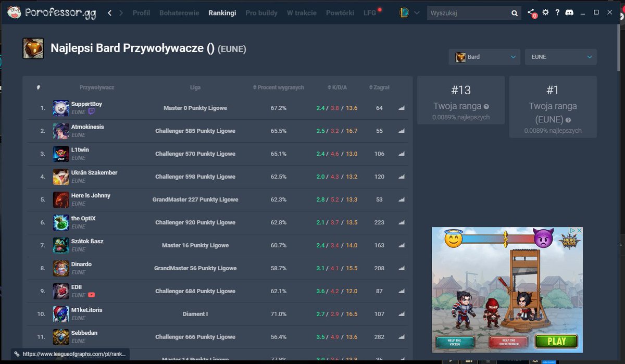Click Help the Victim in the ad
Screen dimensions: 625x364
(x=455, y=342)
